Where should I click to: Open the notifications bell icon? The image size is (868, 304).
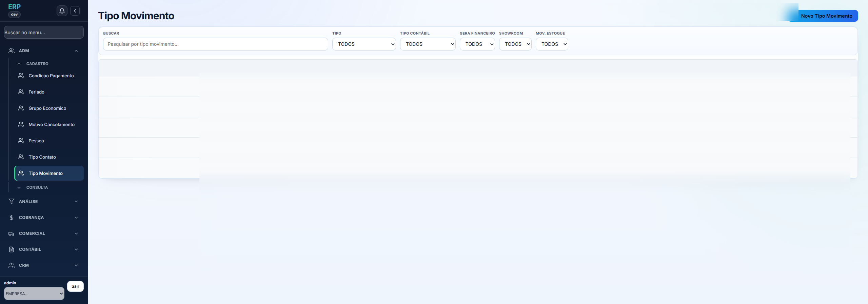62,11
